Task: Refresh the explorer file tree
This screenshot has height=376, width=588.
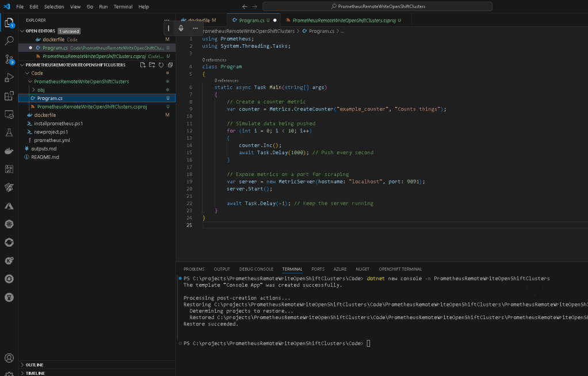Action: pyautogui.click(x=161, y=65)
